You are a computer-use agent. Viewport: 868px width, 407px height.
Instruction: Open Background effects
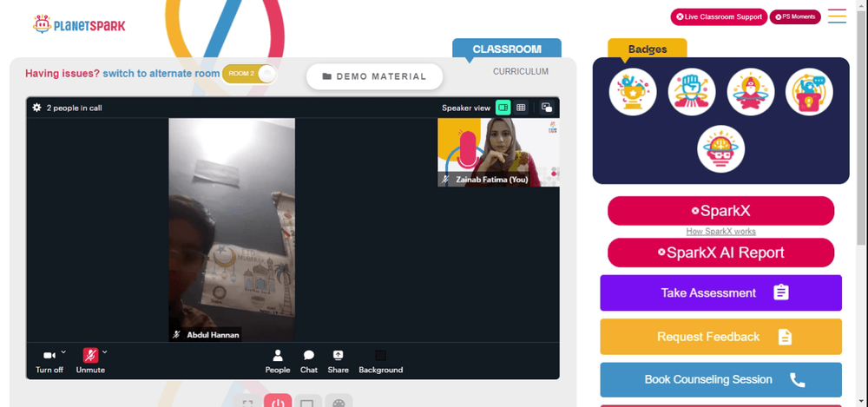380,362
